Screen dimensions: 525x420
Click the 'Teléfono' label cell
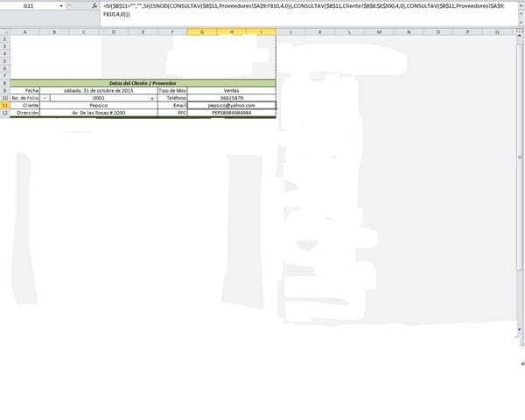click(x=172, y=98)
